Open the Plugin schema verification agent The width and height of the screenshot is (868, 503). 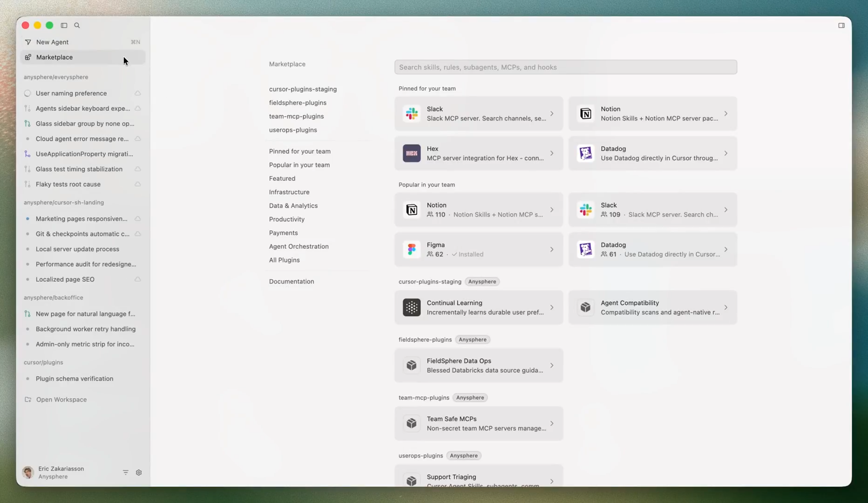tap(83, 379)
